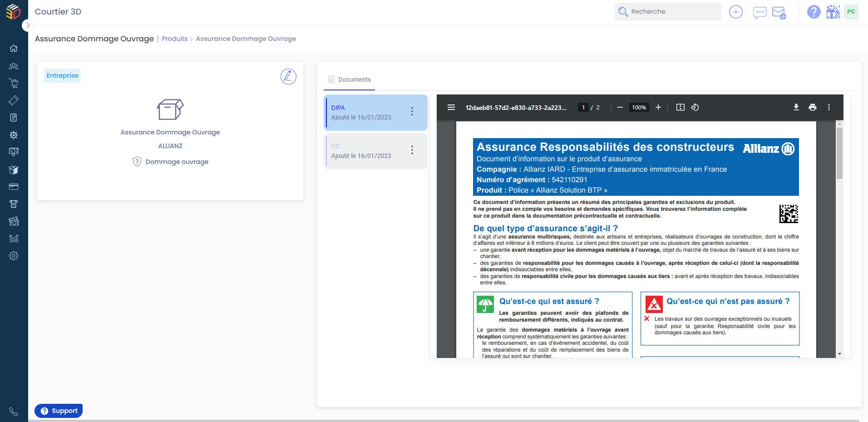Click the new email envelope icon
The width and height of the screenshot is (868, 422).
point(779,13)
